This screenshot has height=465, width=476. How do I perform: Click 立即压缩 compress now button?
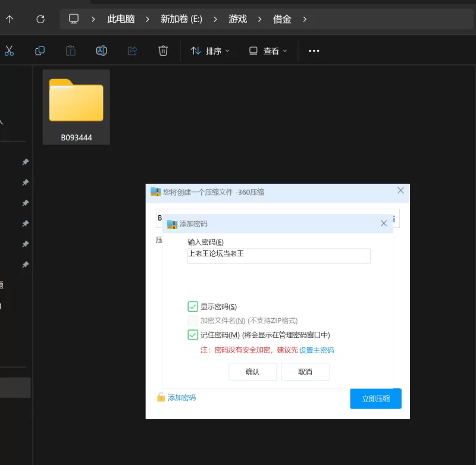(376, 398)
